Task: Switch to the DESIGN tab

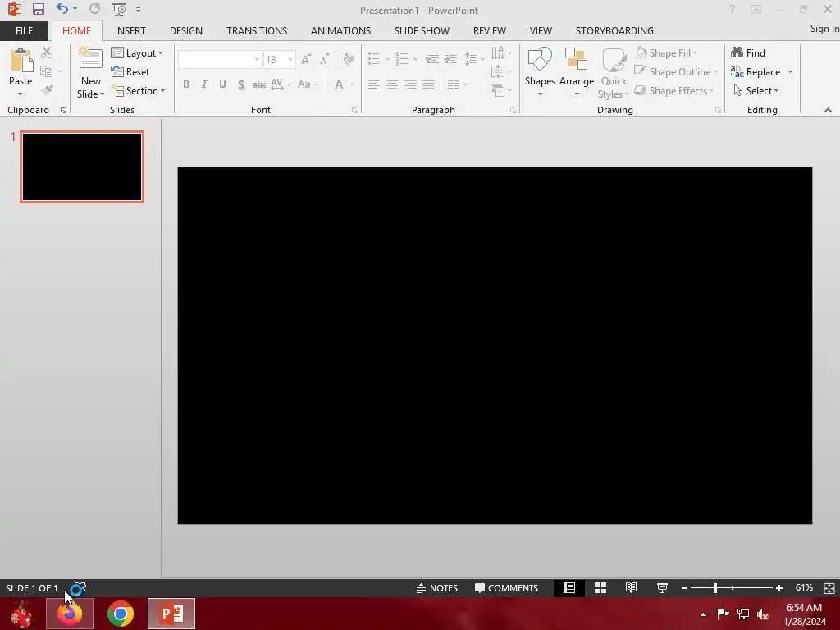Action: point(186,30)
